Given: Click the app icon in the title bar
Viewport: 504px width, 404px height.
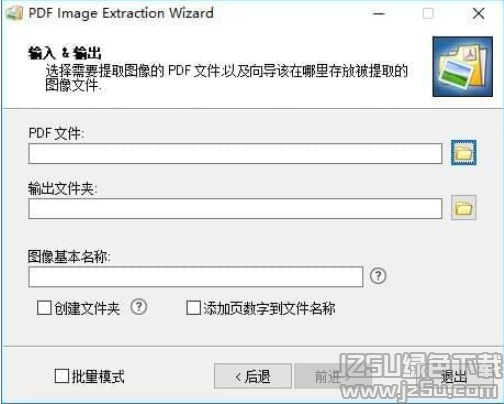Looking at the screenshot, I should pos(14,14).
